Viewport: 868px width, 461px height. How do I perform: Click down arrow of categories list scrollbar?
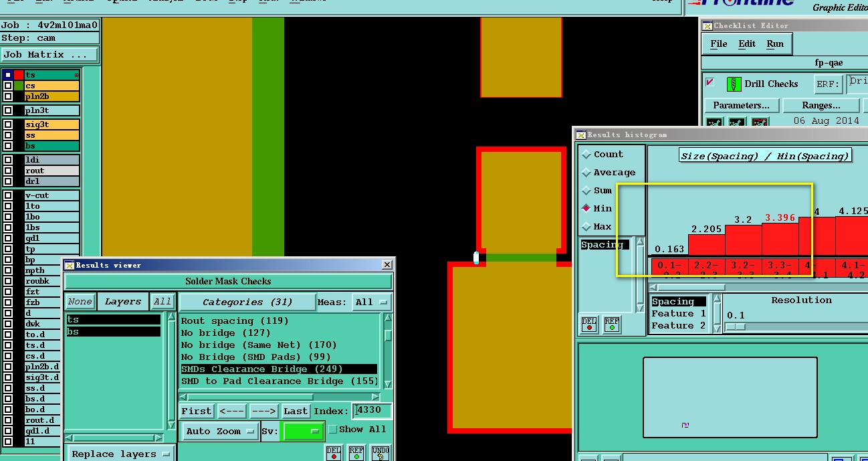coord(388,385)
